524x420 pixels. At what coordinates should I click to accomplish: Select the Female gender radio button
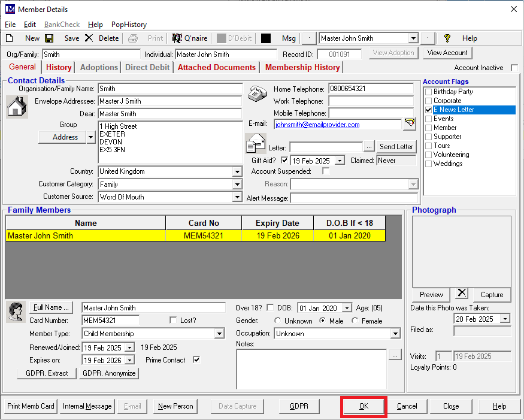pos(355,321)
